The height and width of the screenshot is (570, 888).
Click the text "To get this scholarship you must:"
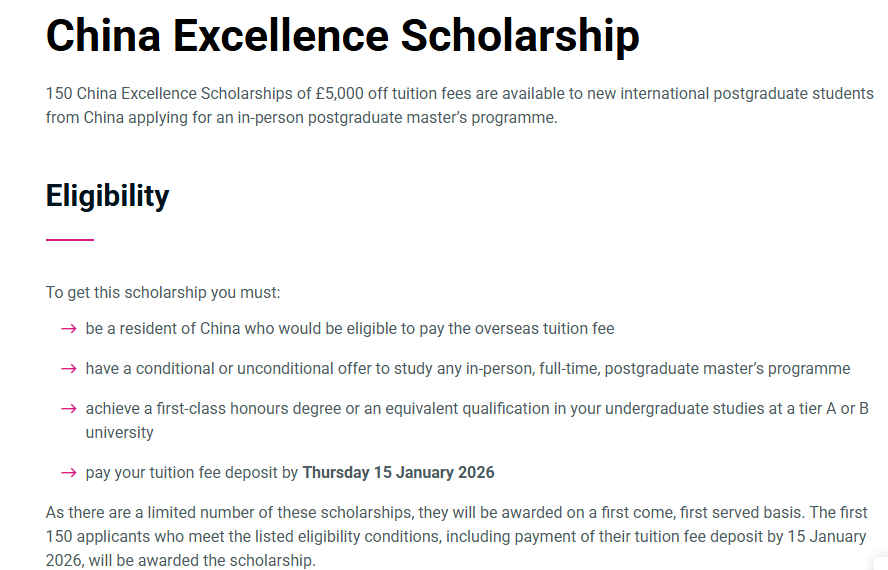[163, 294]
